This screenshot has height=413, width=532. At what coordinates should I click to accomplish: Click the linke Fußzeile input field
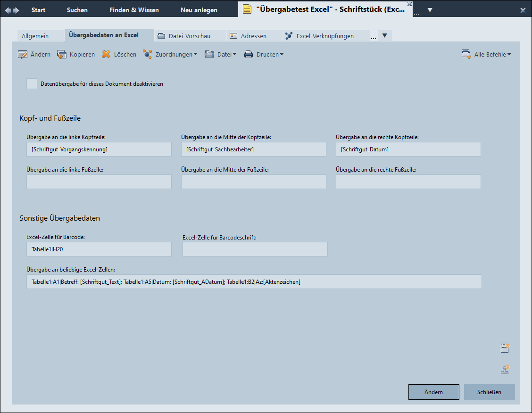[x=99, y=182]
